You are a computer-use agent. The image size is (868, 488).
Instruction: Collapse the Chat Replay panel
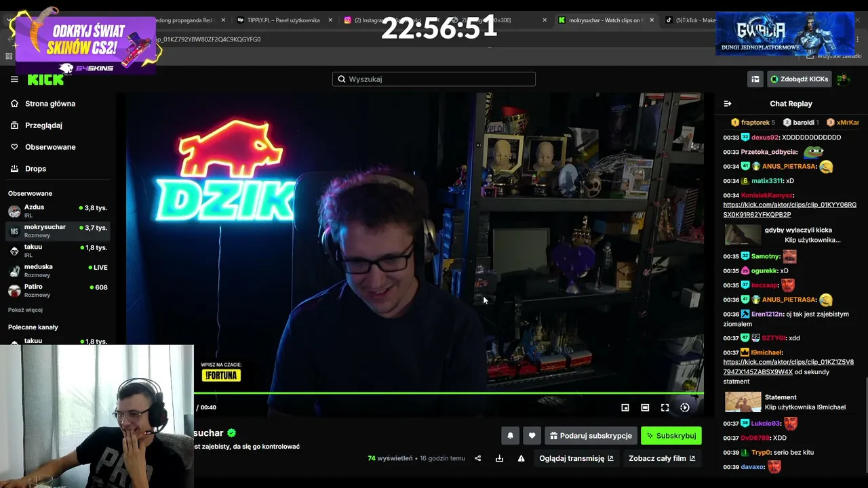(728, 104)
